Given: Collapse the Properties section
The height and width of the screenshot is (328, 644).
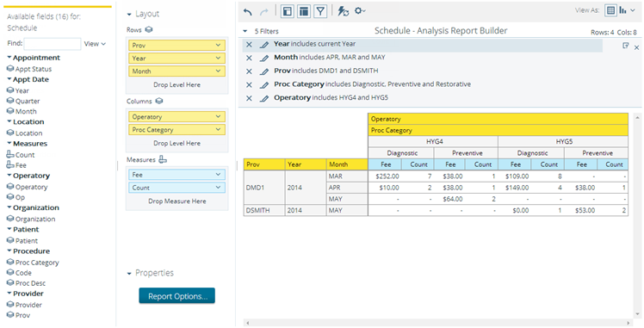Looking at the screenshot, I should coord(129,274).
